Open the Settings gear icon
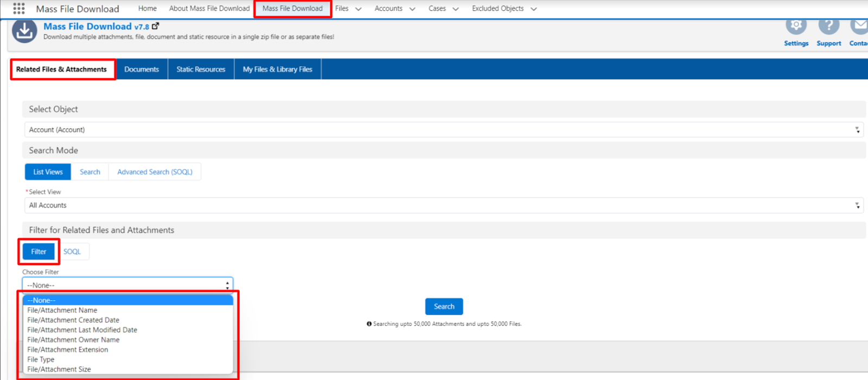 click(x=796, y=26)
